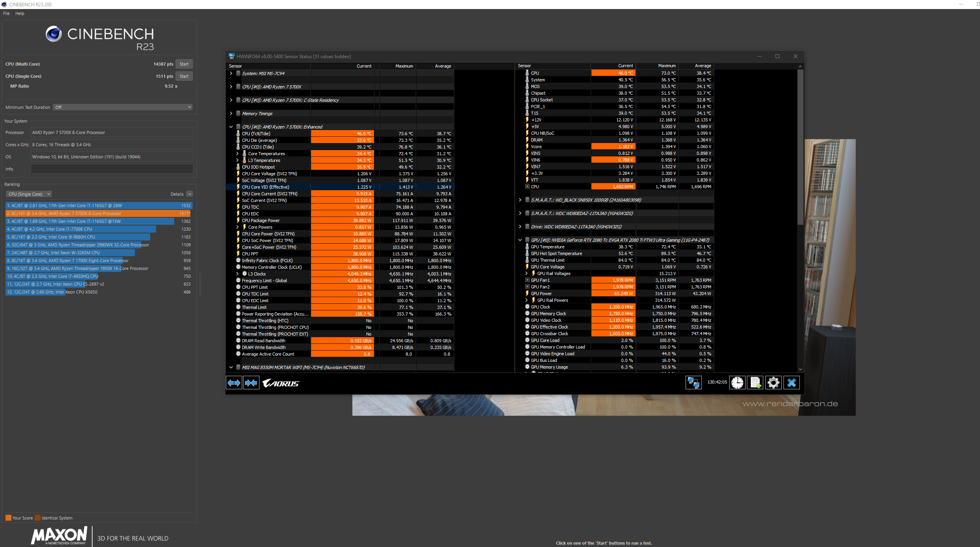
Task: Click the right panel Average column header
Action: [x=696, y=66]
